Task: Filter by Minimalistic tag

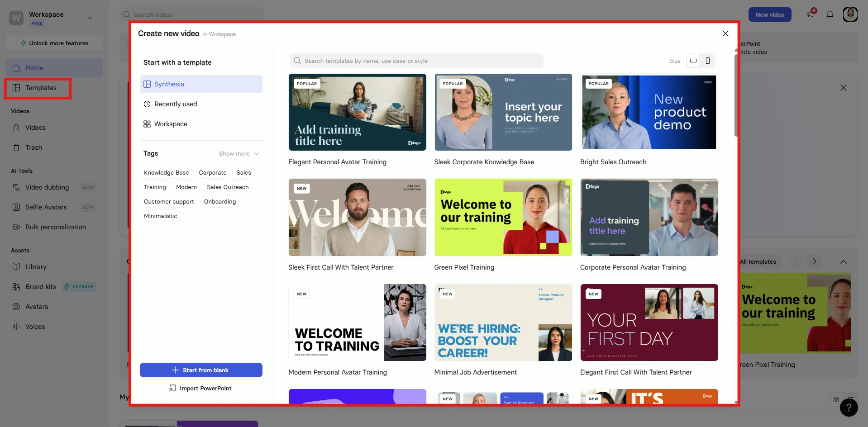Action: pyautogui.click(x=161, y=216)
